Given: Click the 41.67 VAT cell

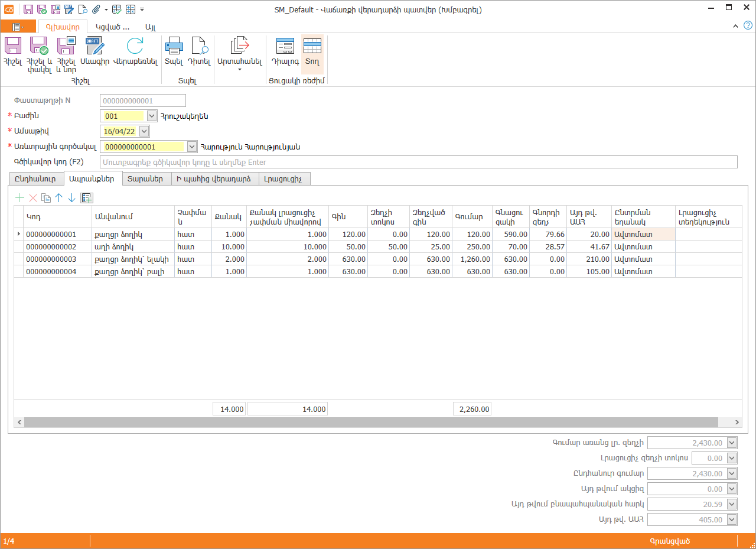Looking at the screenshot, I should [x=589, y=246].
